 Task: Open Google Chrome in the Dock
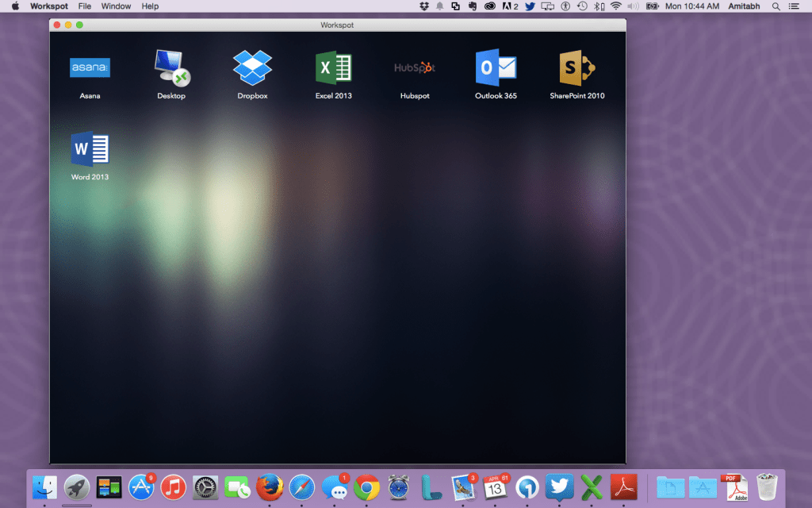pos(366,487)
